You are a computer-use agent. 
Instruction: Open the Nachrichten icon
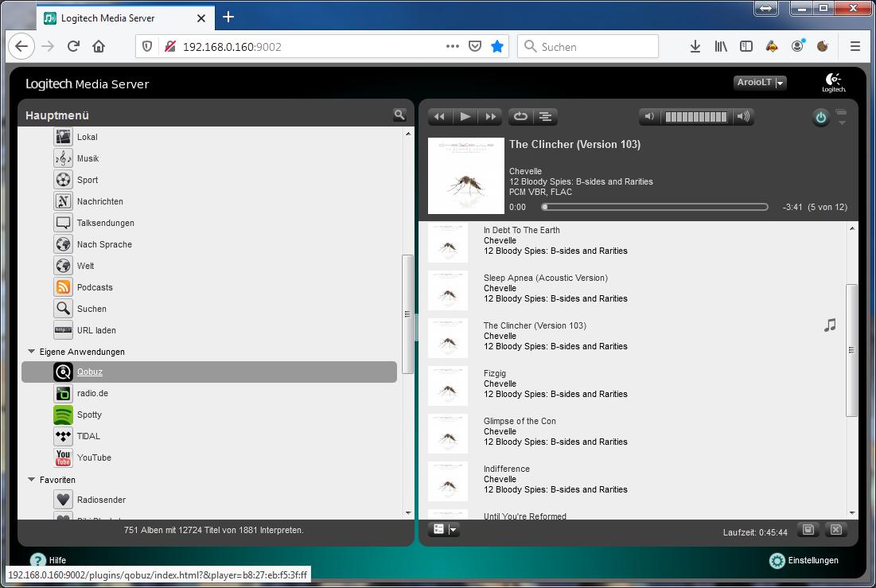[x=63, y=201]
